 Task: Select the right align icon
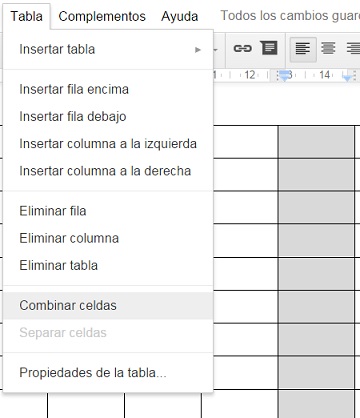click(x=353, y=49)
